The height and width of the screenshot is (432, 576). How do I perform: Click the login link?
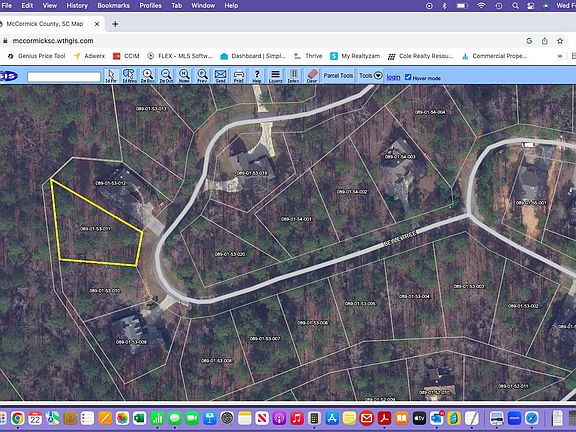point(393,77)
